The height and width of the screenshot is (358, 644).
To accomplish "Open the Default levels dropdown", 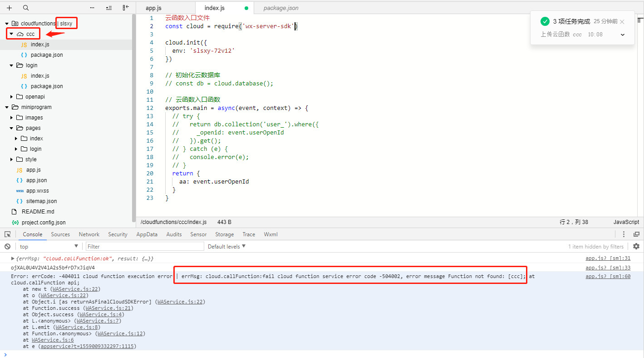I will tap(226, 246).
